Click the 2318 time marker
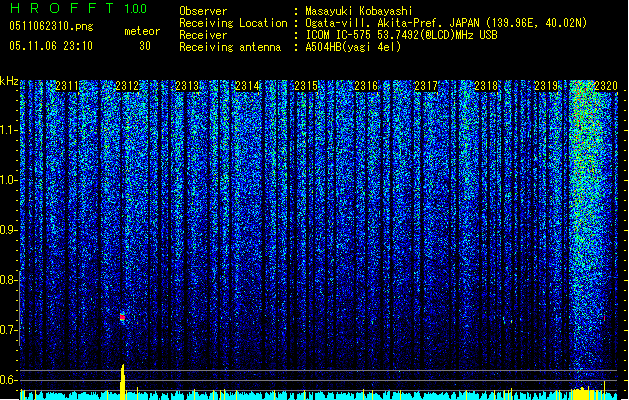The width and height of the screenshot is (629, 400). pyautogui.click(x=486, y=86)
